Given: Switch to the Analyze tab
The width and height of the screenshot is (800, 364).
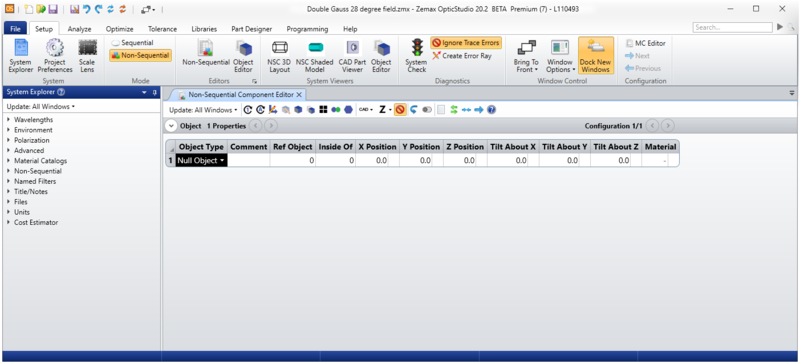Looking at the screenshot, I should 79,29.
